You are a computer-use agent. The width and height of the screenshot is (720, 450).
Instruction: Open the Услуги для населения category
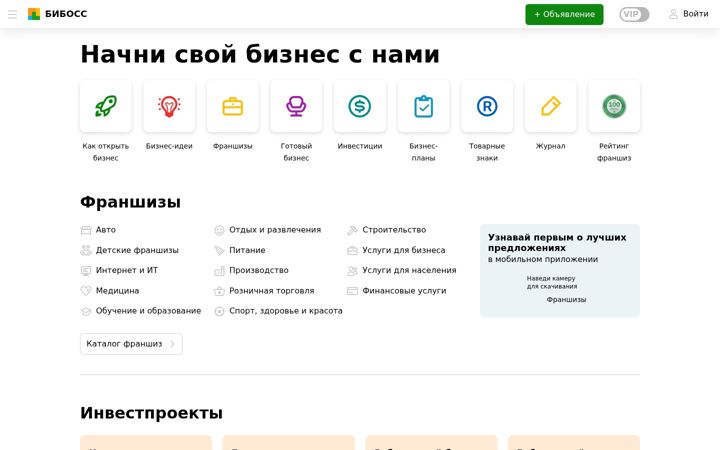[409, 270]
